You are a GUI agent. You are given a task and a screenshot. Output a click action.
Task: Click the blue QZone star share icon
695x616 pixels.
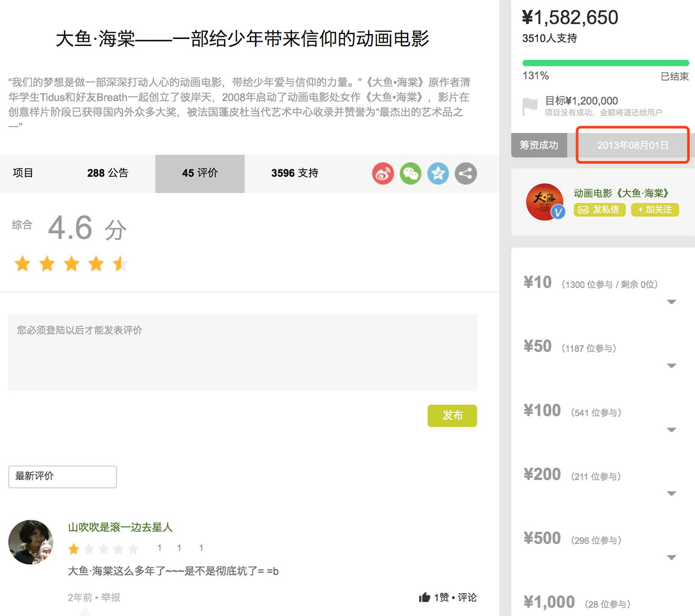tap(438, 174)
